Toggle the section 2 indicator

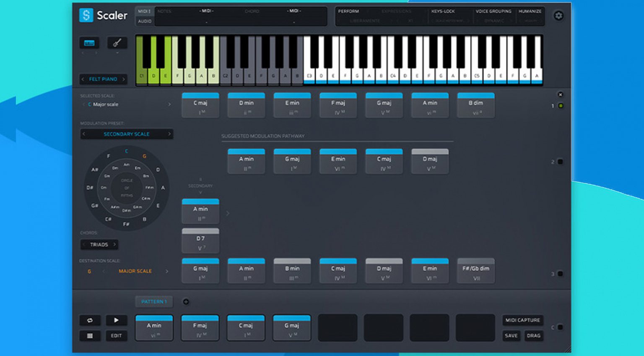[560, 162]
